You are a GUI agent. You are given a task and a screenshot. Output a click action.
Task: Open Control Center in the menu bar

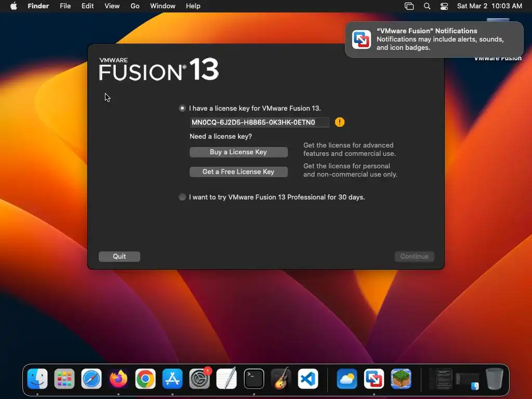pyautogui.click(x=444, y=6)
